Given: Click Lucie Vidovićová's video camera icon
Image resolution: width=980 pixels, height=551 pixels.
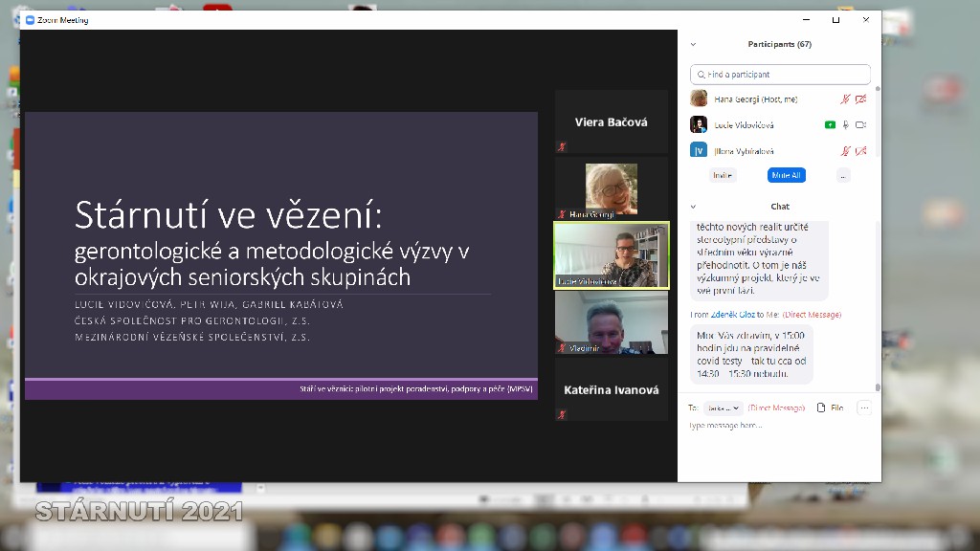Looking at the screenshot, I should point(860,125).
